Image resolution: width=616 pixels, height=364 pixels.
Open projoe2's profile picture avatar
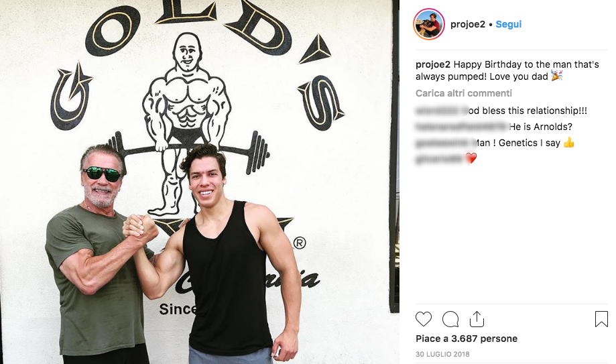click(x=428, y=24)
